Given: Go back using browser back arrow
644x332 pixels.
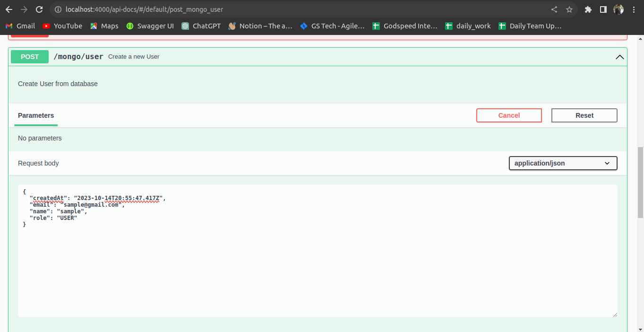Looking at the screenshot, I should click(9, 9).
